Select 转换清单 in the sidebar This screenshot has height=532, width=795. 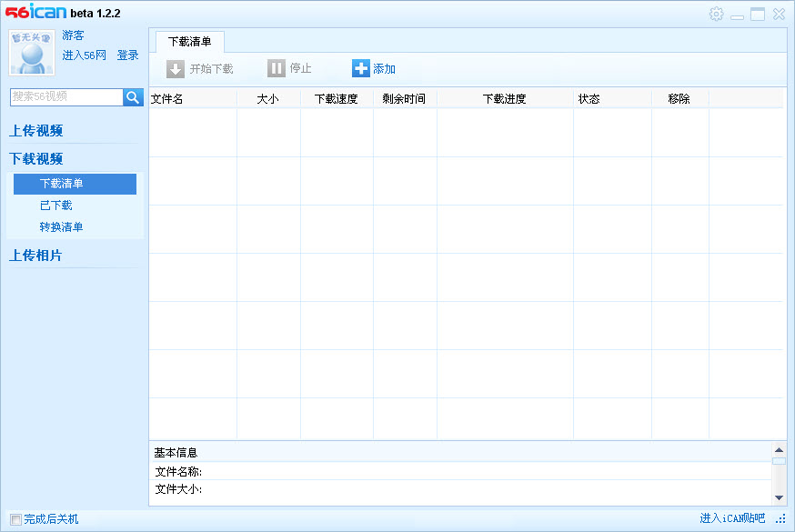pos(61,227)
